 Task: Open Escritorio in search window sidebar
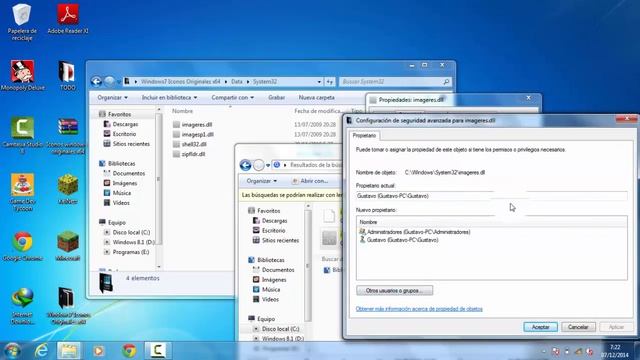coord(269,230)
